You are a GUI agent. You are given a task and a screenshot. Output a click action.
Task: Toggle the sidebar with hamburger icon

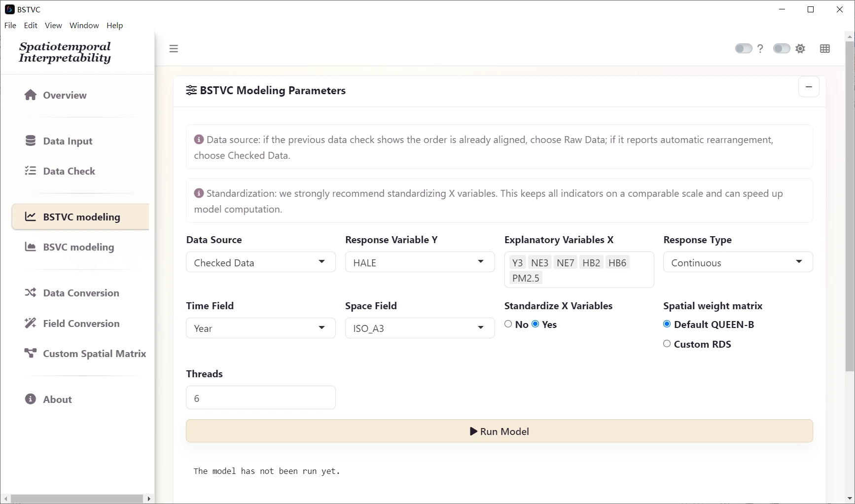click(174, 48)
